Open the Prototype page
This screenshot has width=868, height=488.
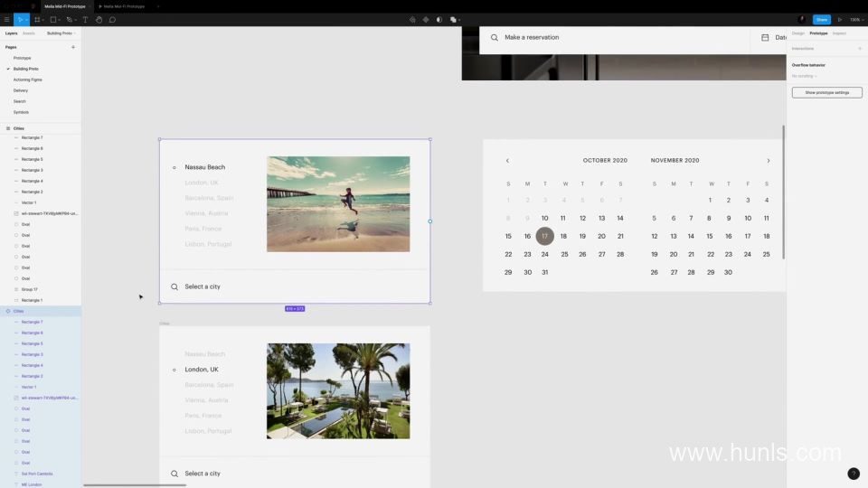[22, 58]
